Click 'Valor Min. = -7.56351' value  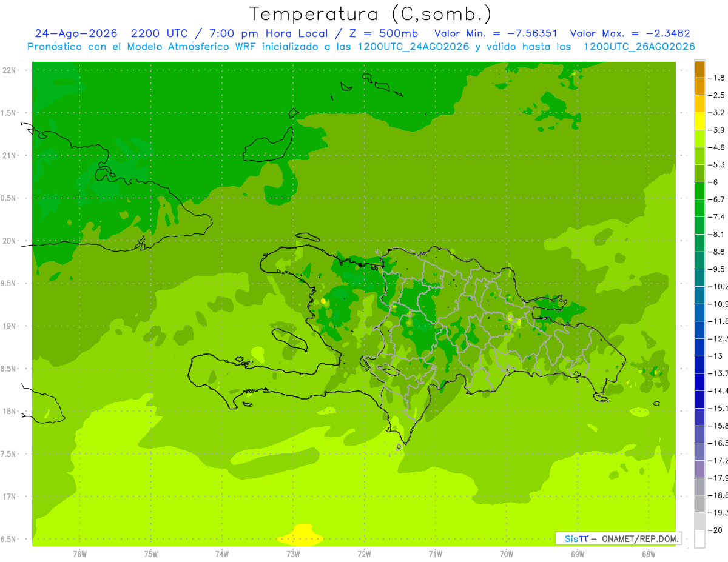click(497, 33)
